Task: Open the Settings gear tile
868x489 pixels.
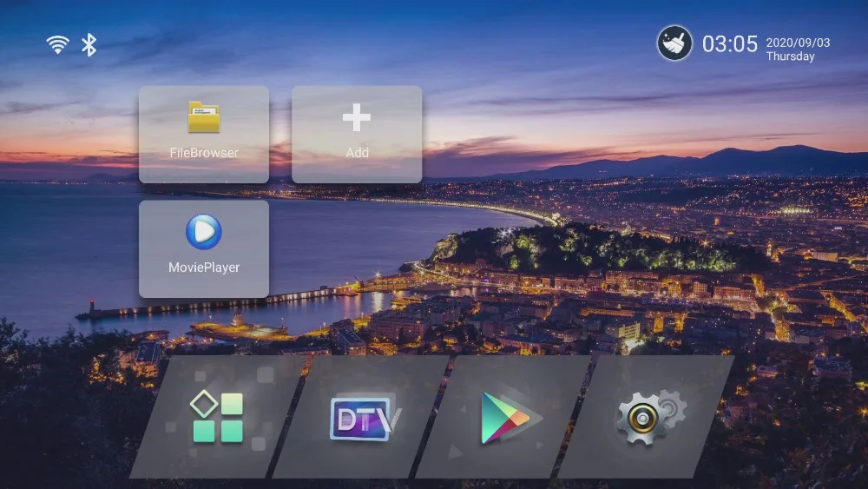Action: [x=647, y=417]
